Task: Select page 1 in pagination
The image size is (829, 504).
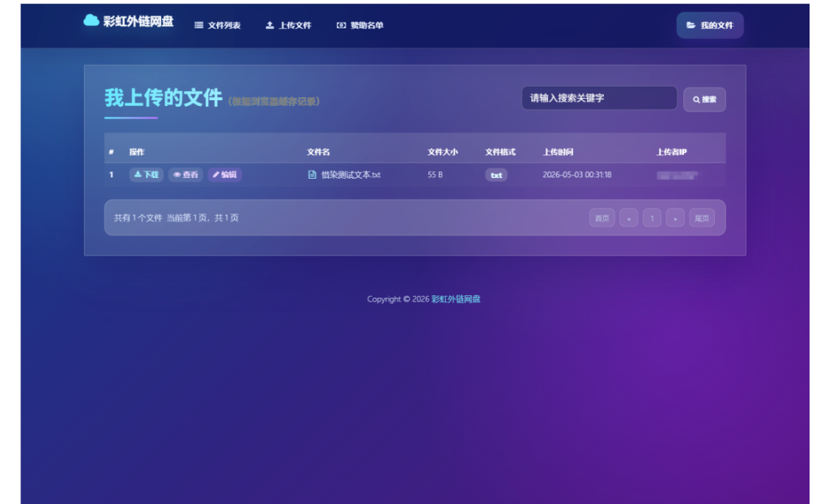Action: click(652, 218)
